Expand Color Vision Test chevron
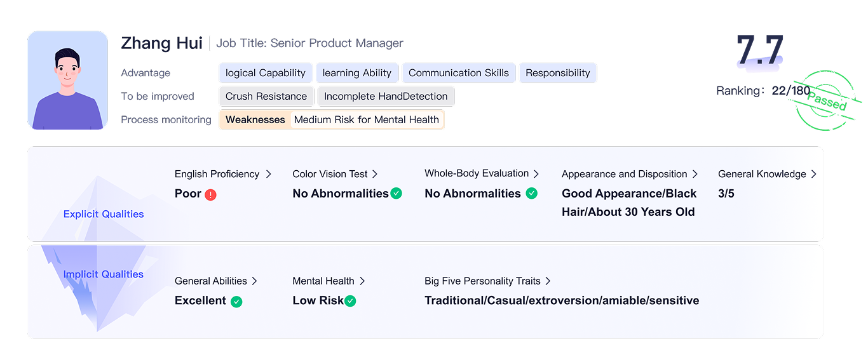This screenshot has width=868, height=355. (375, 174)
